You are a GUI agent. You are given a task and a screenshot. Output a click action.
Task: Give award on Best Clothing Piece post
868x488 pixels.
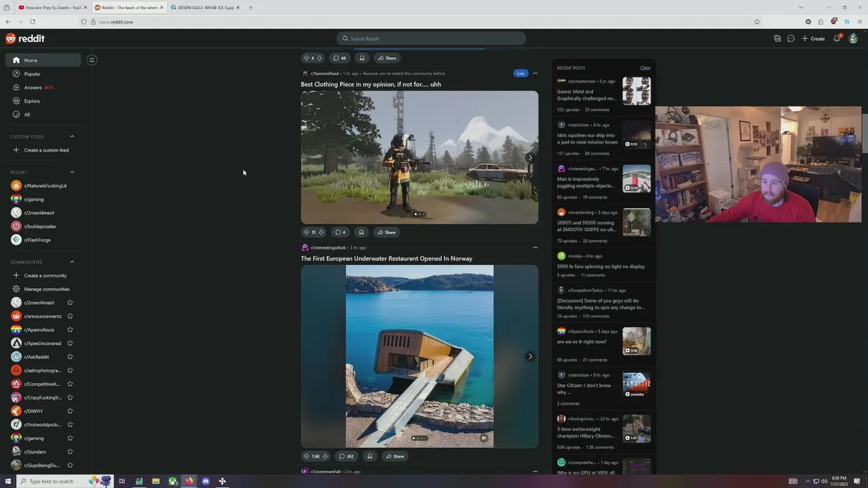[x=361, y=232]
